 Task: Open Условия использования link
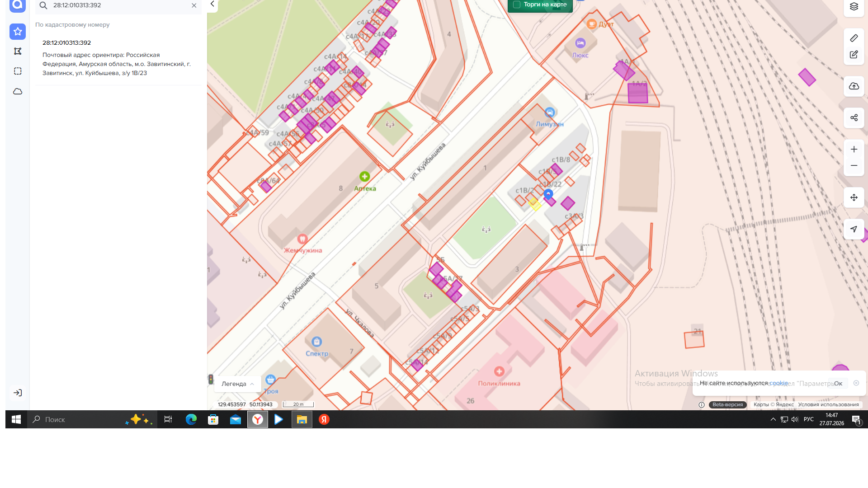[828, 404]
